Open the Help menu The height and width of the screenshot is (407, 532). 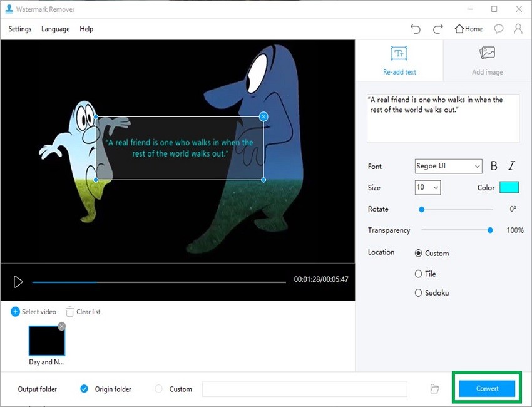86,29
